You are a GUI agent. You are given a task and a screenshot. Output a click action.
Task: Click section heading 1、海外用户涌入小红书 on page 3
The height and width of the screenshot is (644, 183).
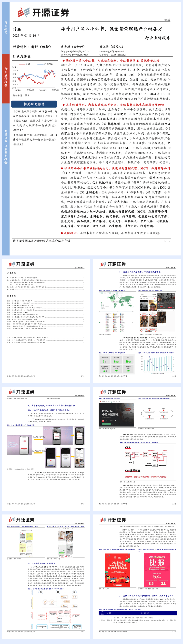(x=140, y=272)
